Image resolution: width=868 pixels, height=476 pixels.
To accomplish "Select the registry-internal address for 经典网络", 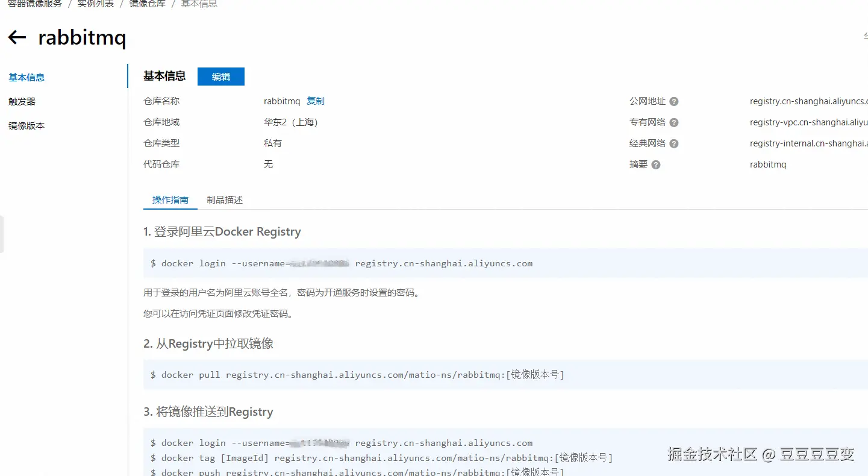I will coord(809,143).
